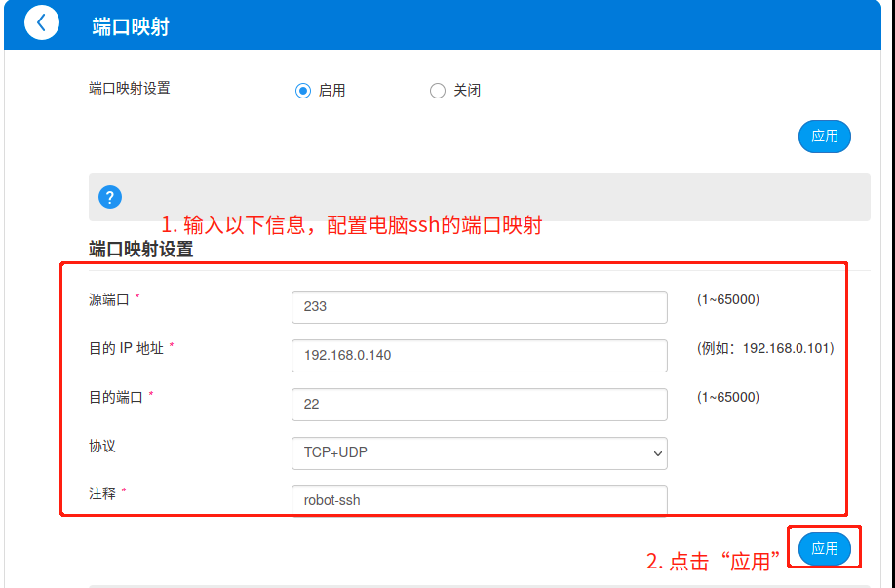Viewport: 895px width, 588px height.
Task: Open the 协议 TCP+UDP dropdown
Action: tap(479, 452)
